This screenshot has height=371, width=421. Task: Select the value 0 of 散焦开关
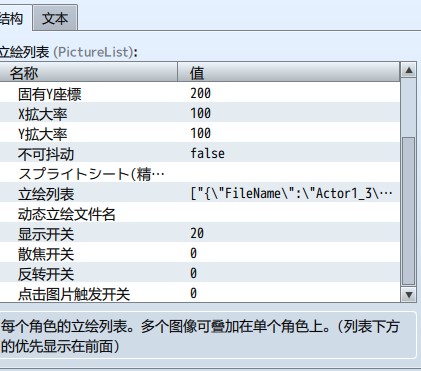[x=194, y=253]
